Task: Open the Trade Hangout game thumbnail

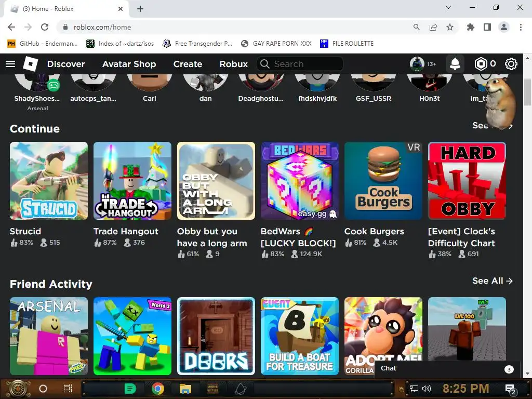Action: (132, 181)
